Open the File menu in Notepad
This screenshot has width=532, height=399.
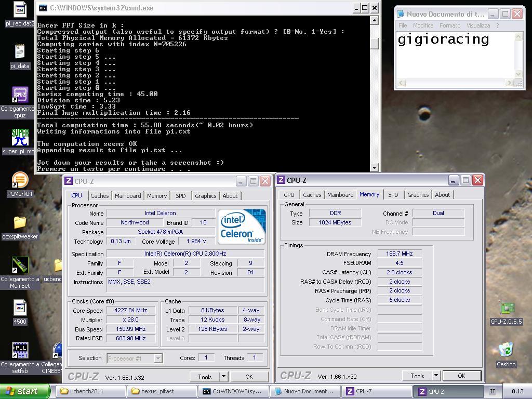tap(403, 25)
